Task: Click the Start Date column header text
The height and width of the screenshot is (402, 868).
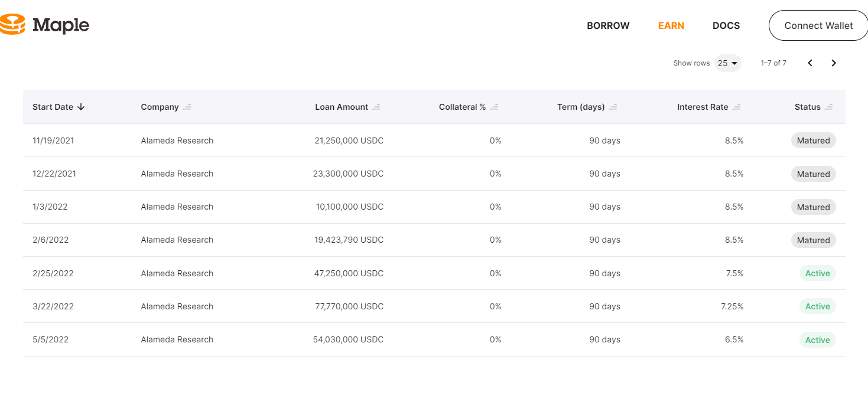Action: click(x=53, y=107)
